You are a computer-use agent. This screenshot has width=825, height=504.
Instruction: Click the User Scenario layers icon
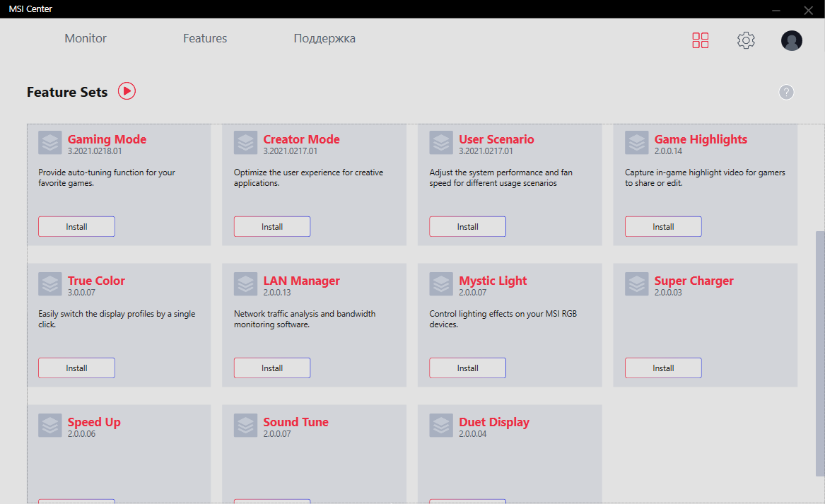tap(441, 143)
